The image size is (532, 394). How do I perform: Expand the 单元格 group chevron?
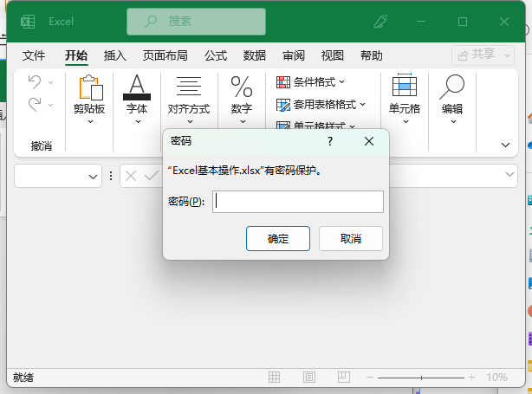pyautogui.click(x=405, y=121)
